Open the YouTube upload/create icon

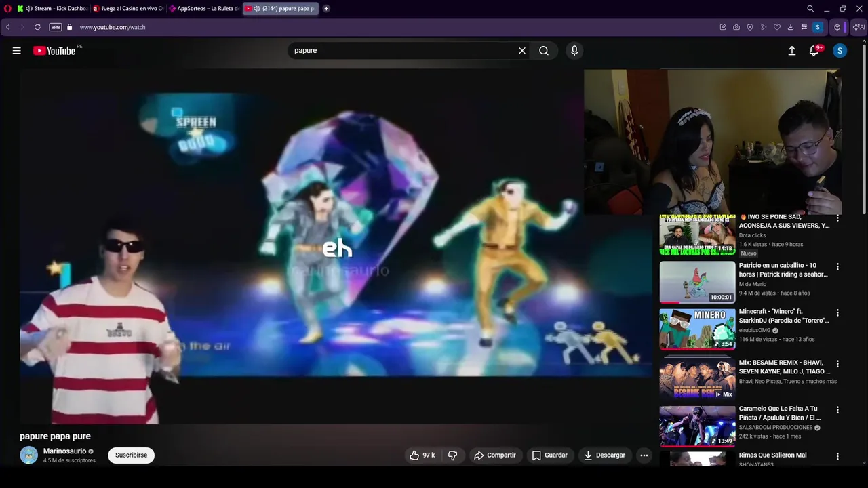pos(791,51)
